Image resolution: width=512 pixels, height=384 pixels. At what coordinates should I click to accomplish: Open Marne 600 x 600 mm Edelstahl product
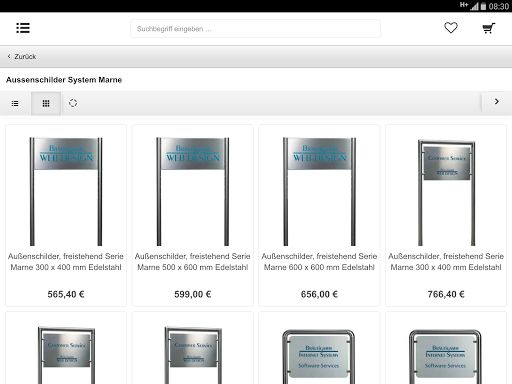319,215
